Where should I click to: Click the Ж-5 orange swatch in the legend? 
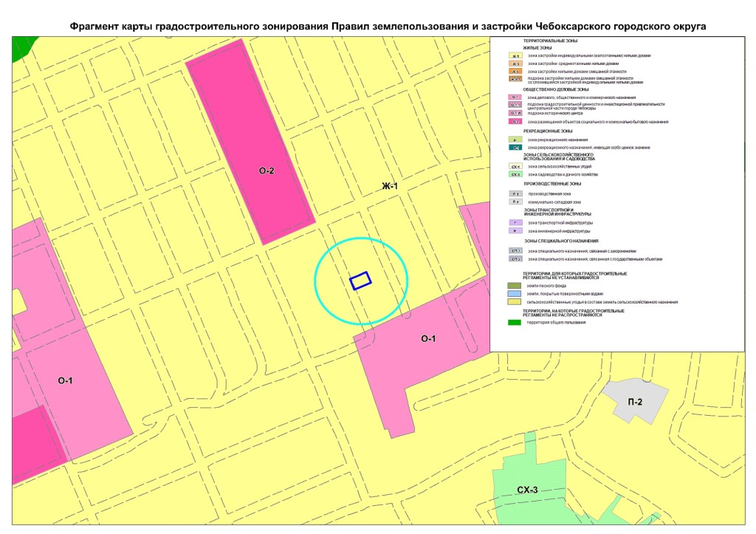[516, 72]
